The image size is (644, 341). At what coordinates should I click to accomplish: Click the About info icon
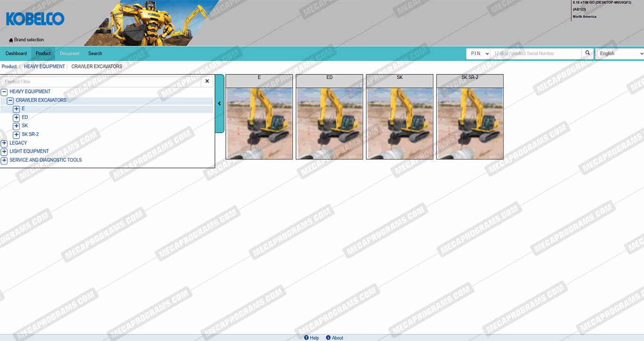tap(328, 338)
